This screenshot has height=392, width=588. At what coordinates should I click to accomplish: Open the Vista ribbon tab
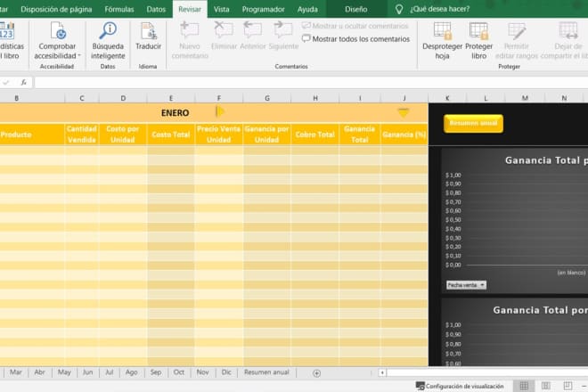(221, 10)
